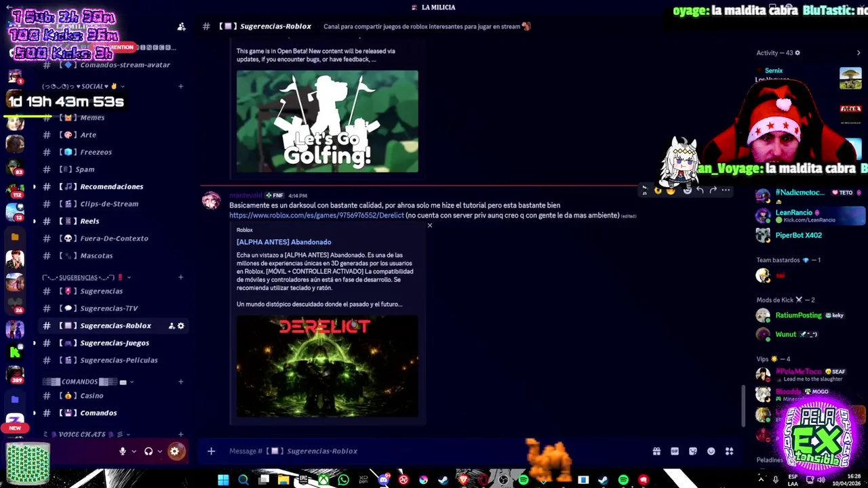Viewport: 868px width, 488px height.
Task: Open the Clips-de-Stream channel
Action: [x=112, y=204]
